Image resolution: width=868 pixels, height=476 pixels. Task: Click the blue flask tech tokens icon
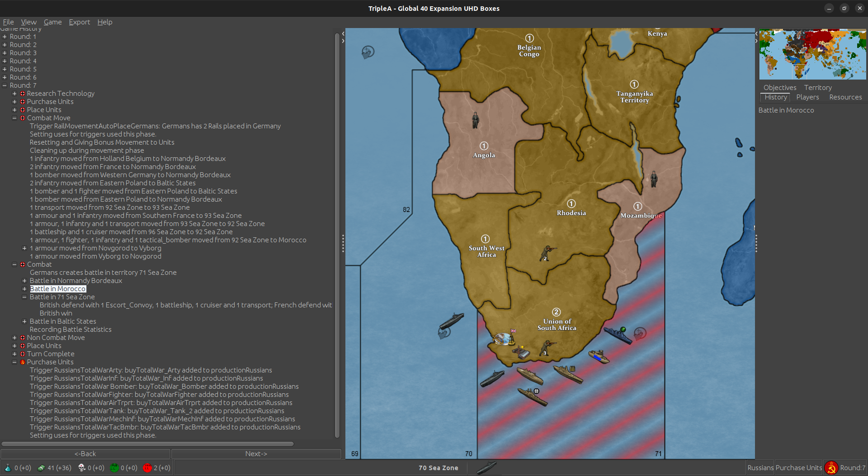[7, 468]
